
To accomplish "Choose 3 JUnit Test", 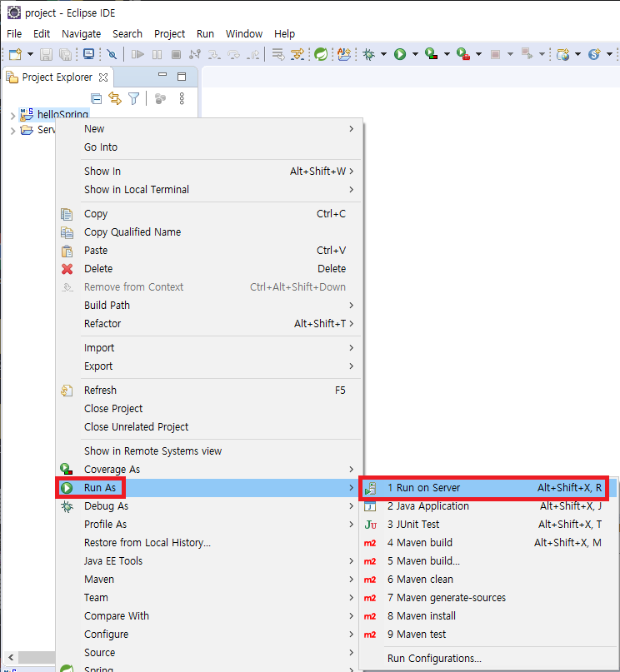I will click(x=488, y=524).
